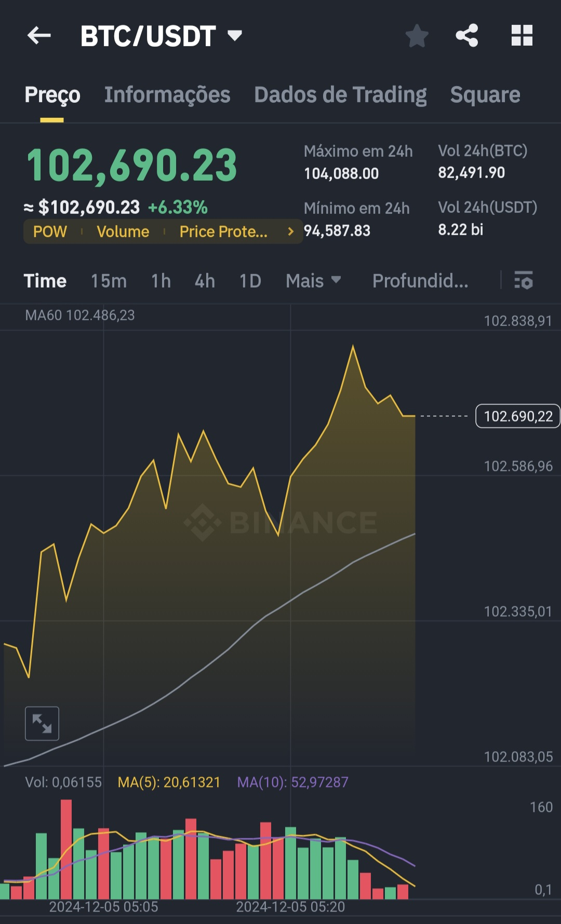Choose the 1D chart interval
The height and width of the screenshot is (924, 561).
250,281
